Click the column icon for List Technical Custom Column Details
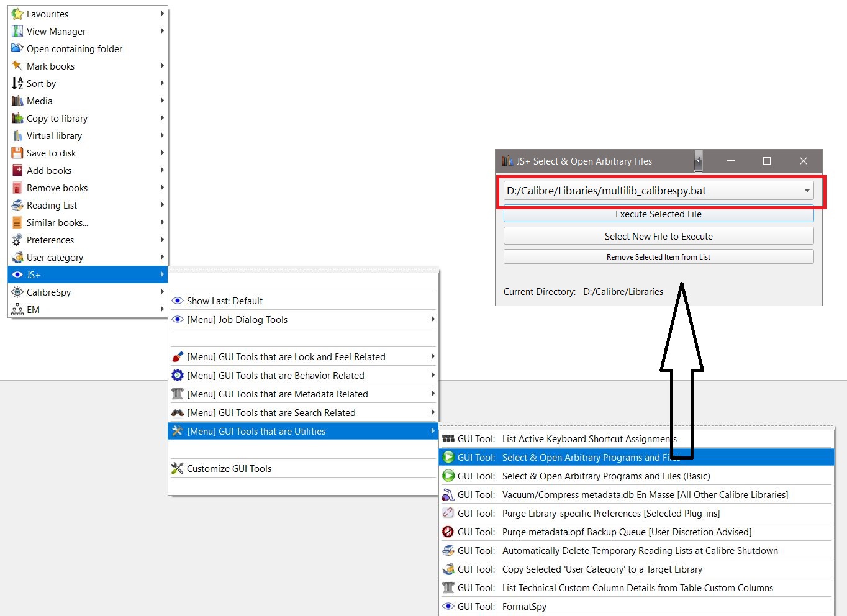This screenshot has width=847, height=616. [448, 587]
